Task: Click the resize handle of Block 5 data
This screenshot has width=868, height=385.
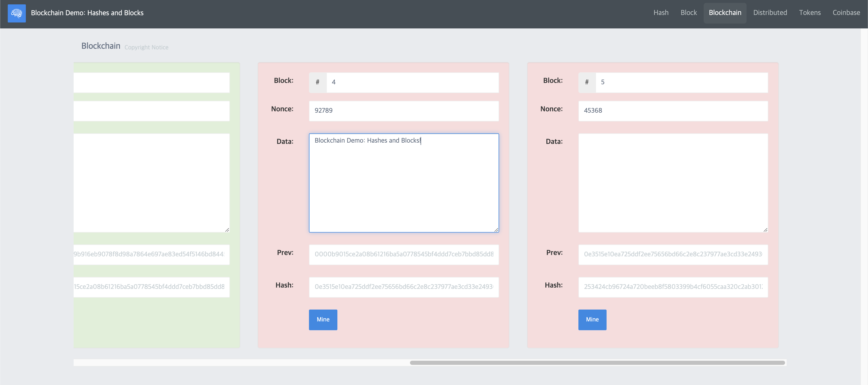Action: (x=765, y=230)
